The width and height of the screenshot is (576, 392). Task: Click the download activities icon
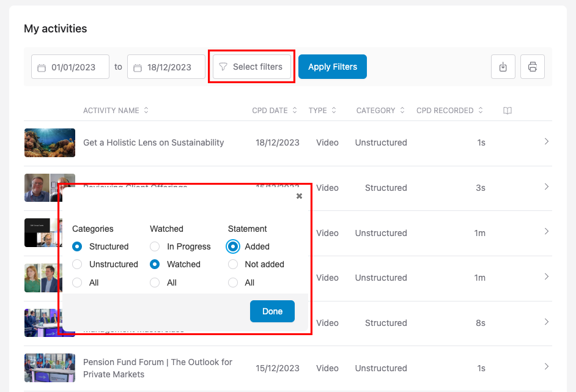pos(503,67)
